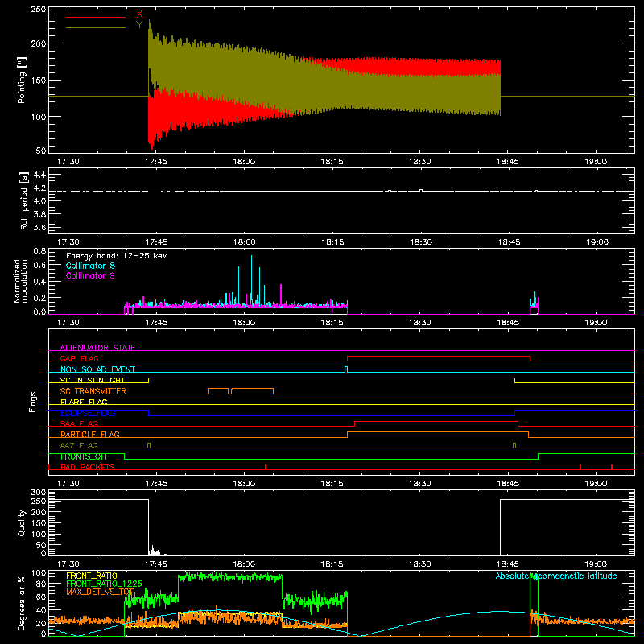
Task: Click the 250 tick label on Pointing axis
Action: click(38, 10)
